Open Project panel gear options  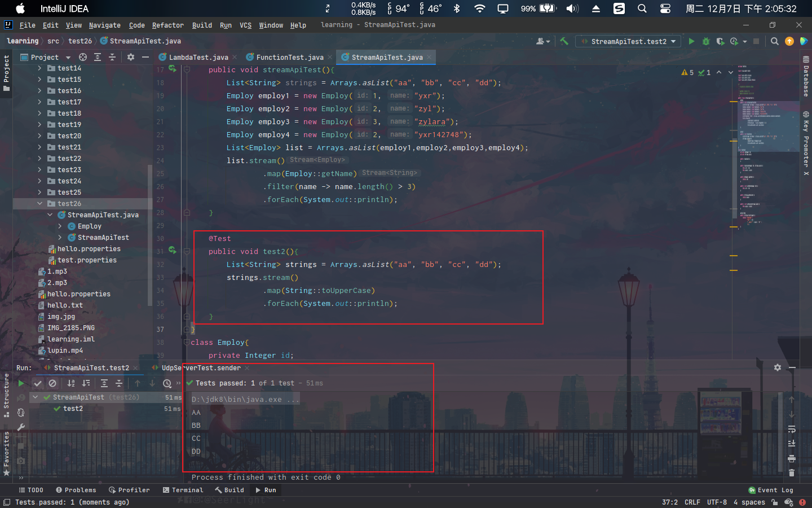click(x=131, y=57)
